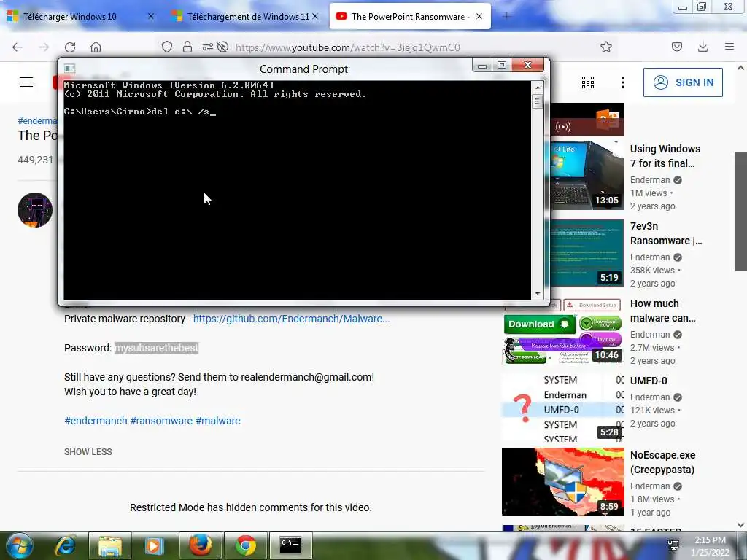This screenshot has height=560, width=747.
Task: Open new browser tab
Action: (x=506, y=16)
